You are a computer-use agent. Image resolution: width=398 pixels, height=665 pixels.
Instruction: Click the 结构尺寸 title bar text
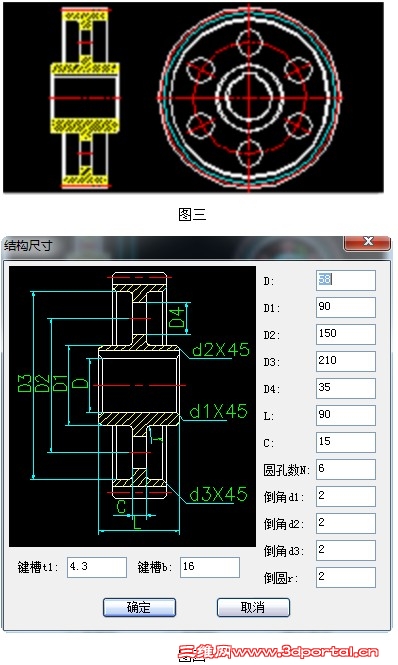pyautogui.click(x=28, y=246)
